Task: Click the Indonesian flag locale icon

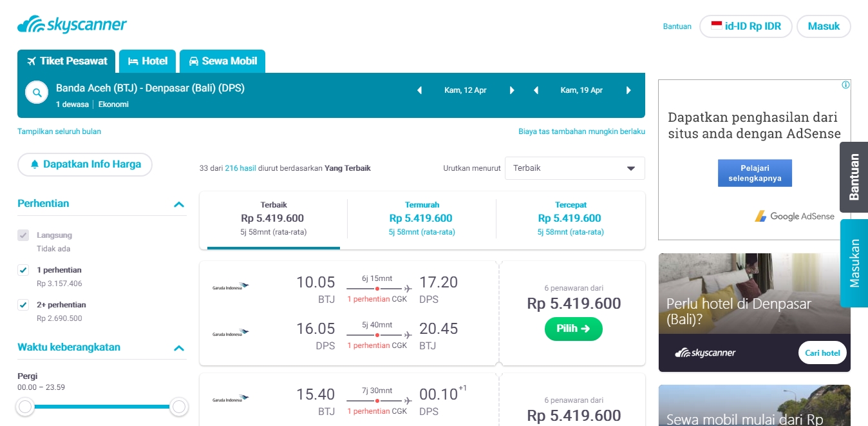Action: pyautogui.click(x=716, y=26)
